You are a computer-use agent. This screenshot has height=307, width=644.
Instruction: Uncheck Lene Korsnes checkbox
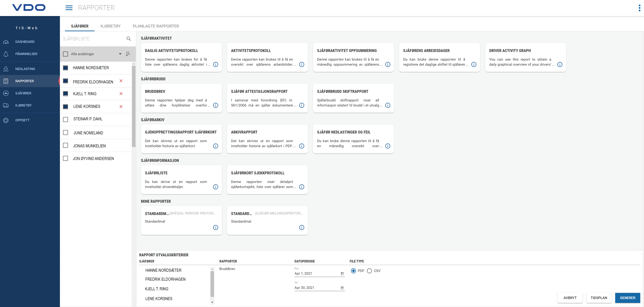[65, 106]
